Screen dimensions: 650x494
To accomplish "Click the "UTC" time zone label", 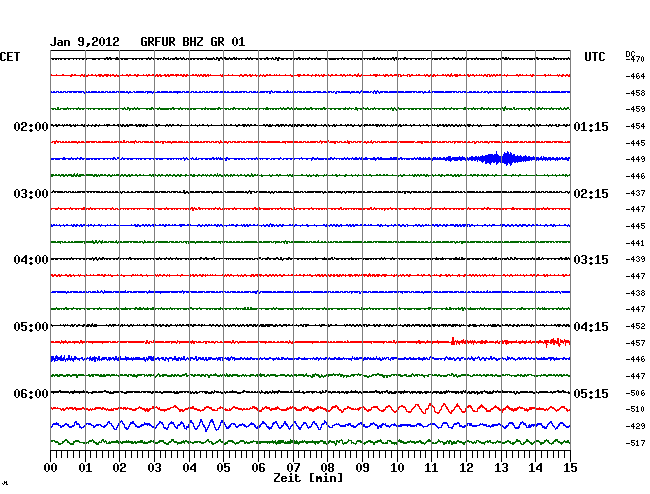I will (594, 57).
